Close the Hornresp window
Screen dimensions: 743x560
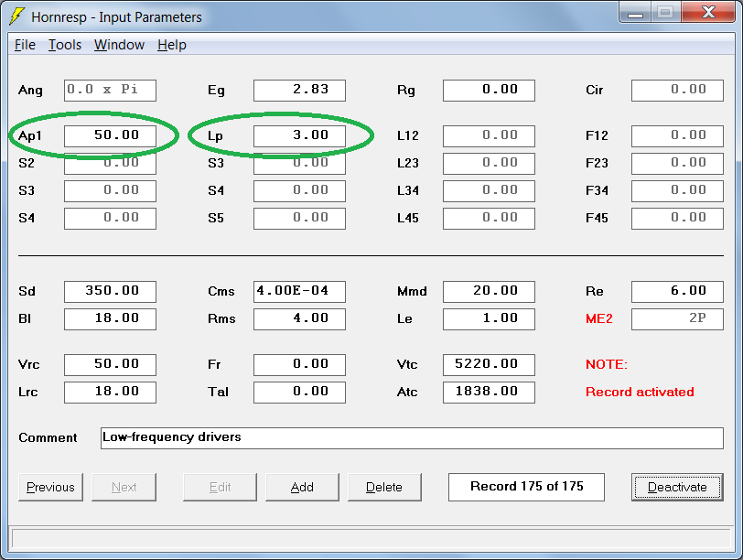708,13
